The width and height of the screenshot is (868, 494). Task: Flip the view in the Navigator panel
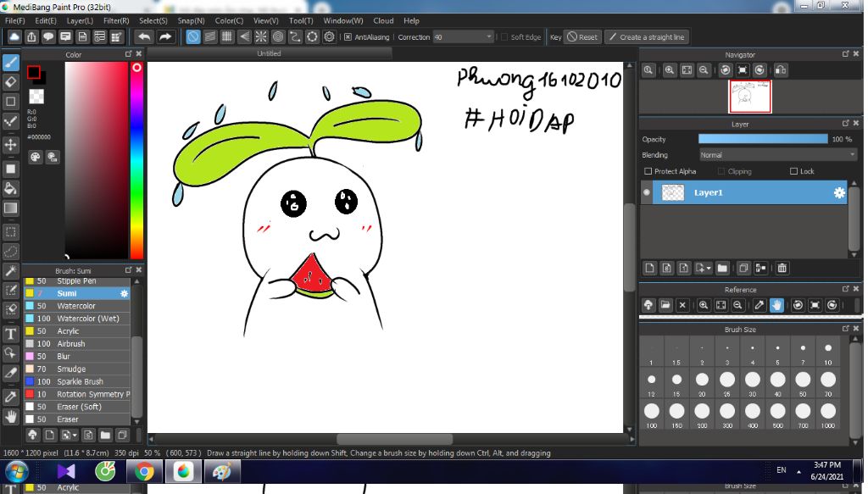(781, 70)
